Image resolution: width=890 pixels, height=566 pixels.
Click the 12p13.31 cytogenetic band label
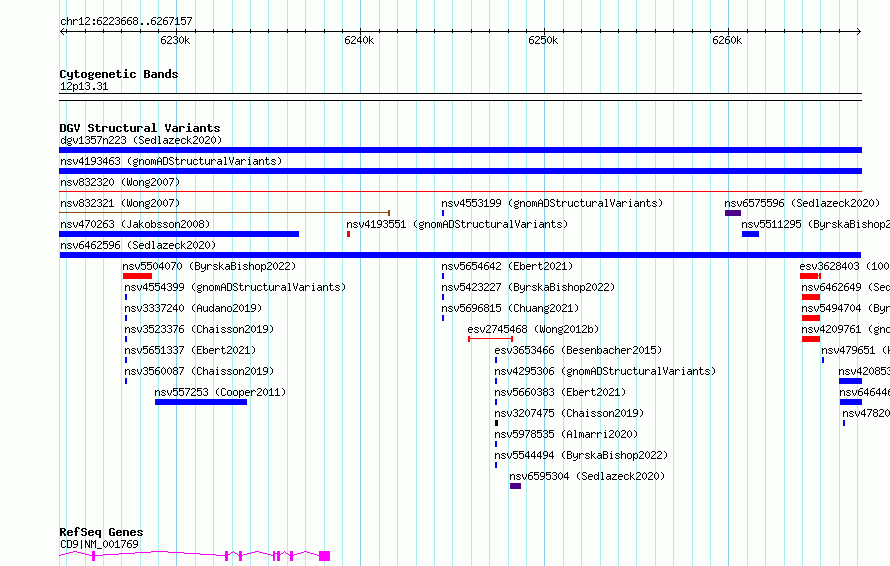click(84, 86)
